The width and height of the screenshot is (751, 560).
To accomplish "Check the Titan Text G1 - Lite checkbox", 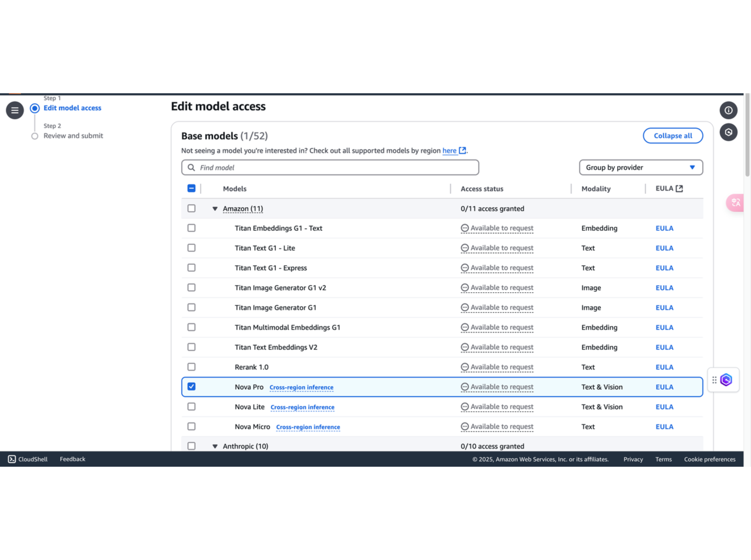I will click(x=191, y=248).
